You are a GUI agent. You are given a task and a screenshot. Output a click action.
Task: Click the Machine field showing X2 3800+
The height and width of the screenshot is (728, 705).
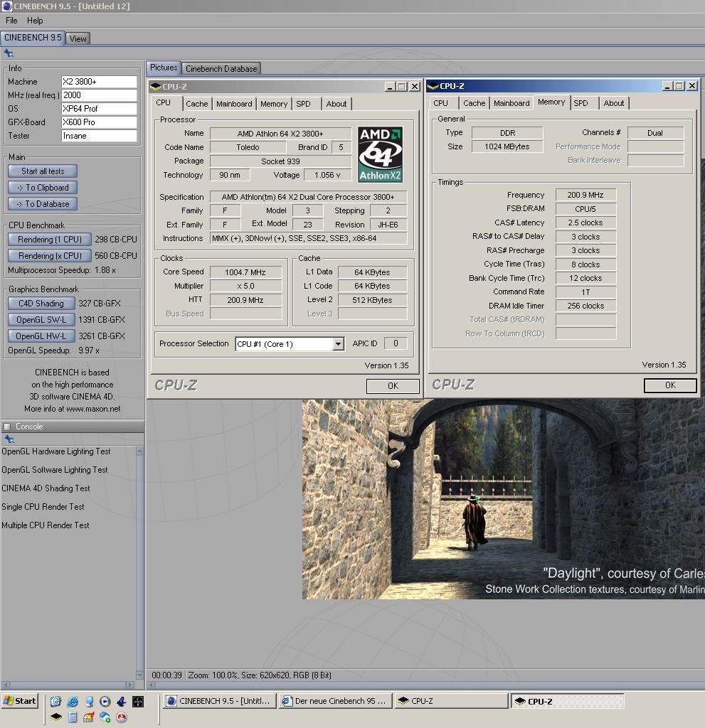click(99, 82)
